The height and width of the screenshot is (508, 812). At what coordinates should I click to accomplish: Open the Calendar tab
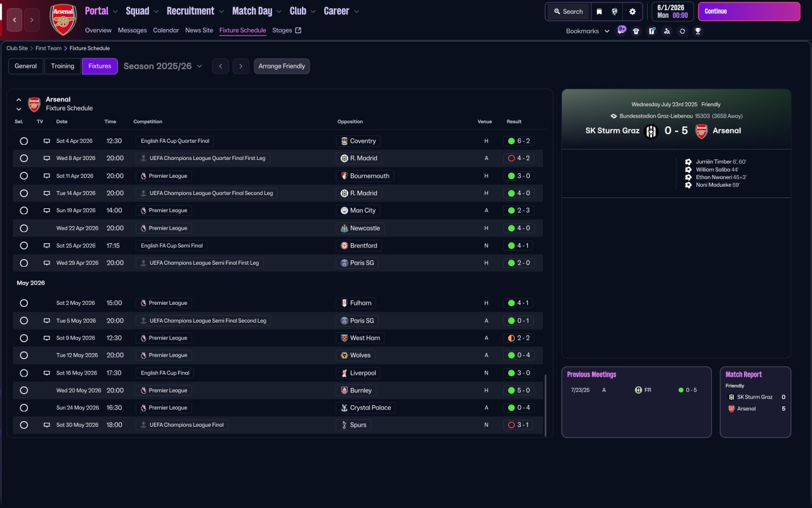tap(166, 30)
